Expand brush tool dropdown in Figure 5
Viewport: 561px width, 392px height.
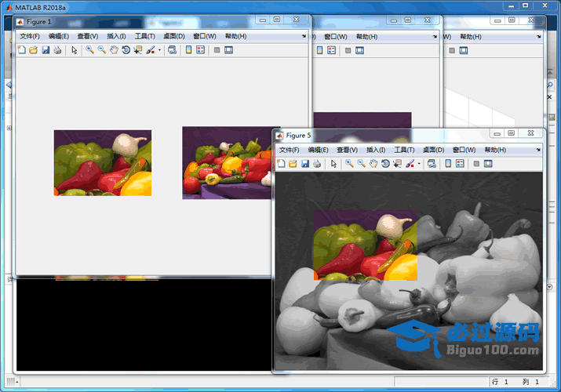point(419,164)
